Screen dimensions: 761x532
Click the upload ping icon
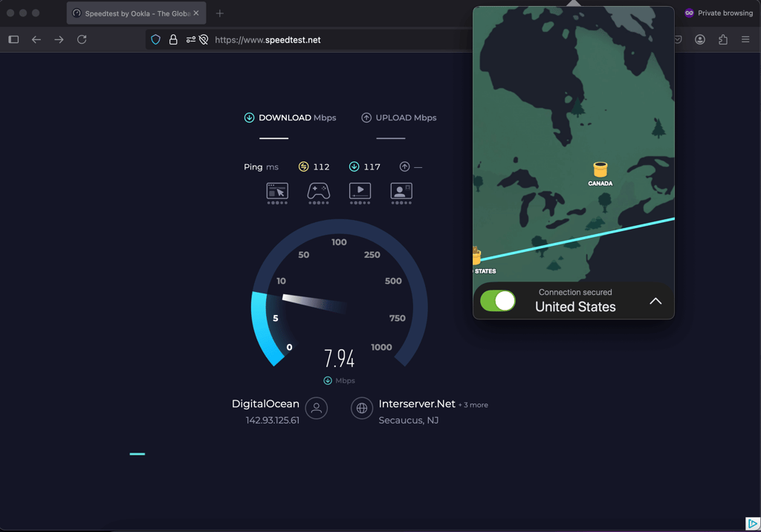(x=404, y=166)
